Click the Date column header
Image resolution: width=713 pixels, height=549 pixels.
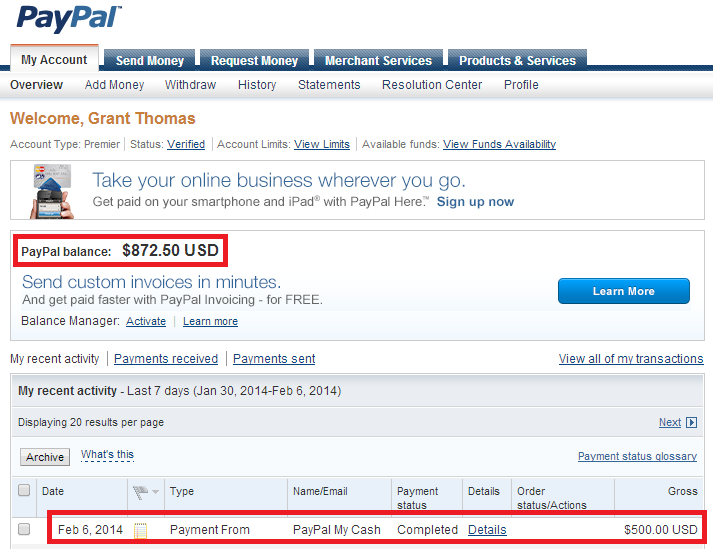53,491
